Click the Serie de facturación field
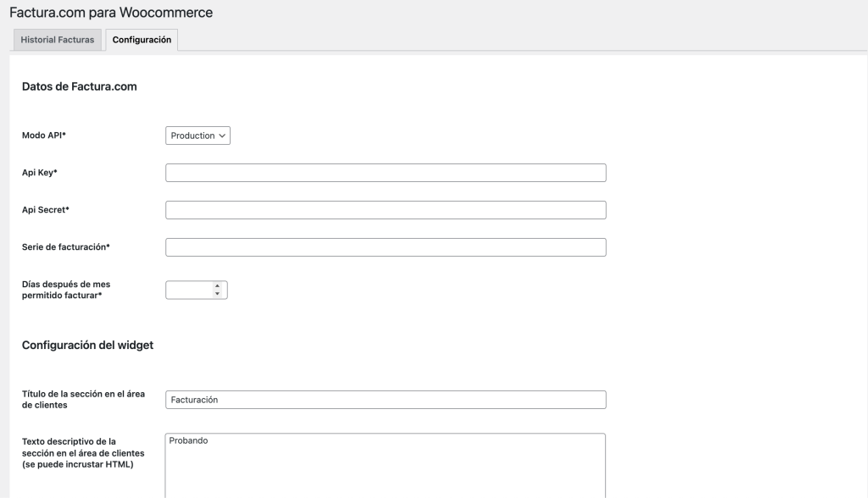This screenshot has width=868, height=498. click(x=386, y=247)
